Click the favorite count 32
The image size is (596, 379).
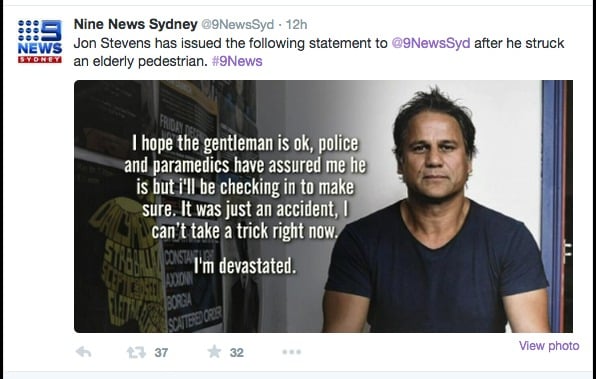(236, 353)
